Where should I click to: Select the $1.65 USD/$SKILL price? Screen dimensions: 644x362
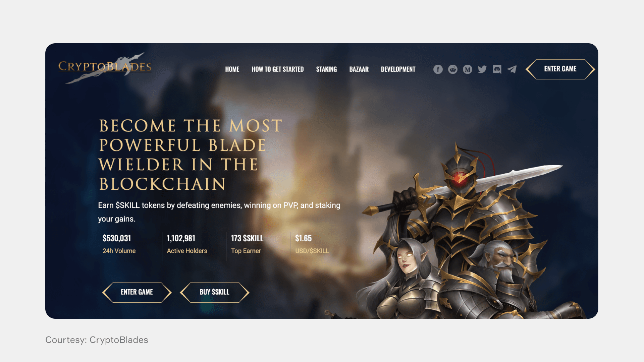coord(312,244)
